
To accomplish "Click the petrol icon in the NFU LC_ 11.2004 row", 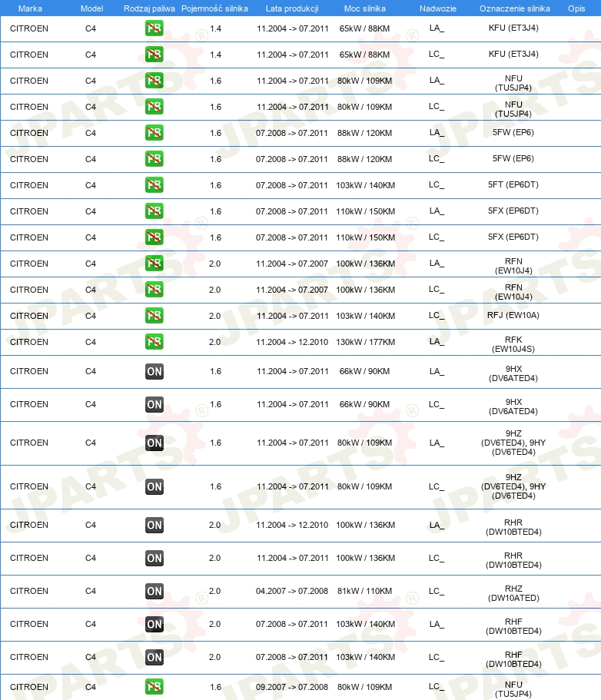I will click(154, 107).
